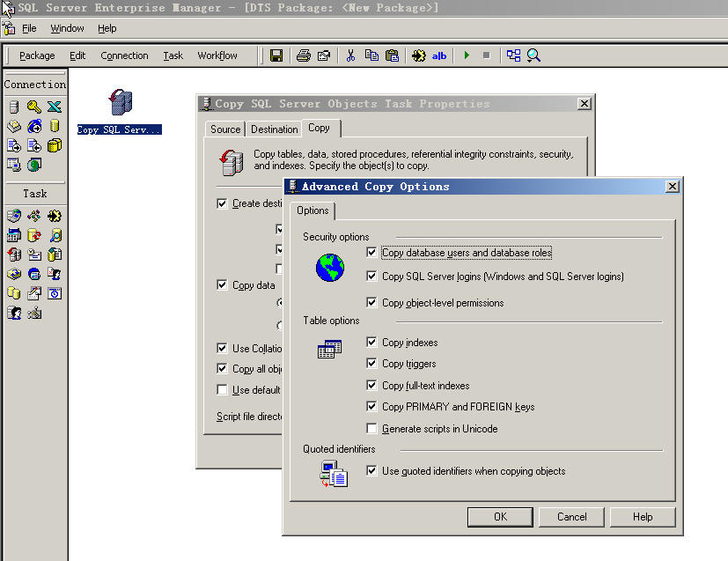Close the Advanced Copy Options dialog
The height and width of the screenshot is (561, 728).
(x=673, y=187)
